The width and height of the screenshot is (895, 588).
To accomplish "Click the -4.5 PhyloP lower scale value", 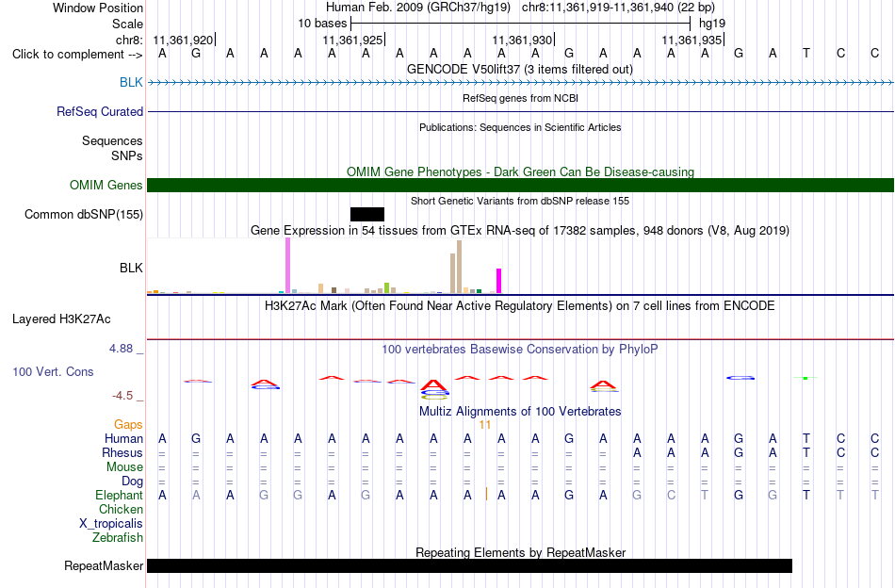I will pos(122,396).
